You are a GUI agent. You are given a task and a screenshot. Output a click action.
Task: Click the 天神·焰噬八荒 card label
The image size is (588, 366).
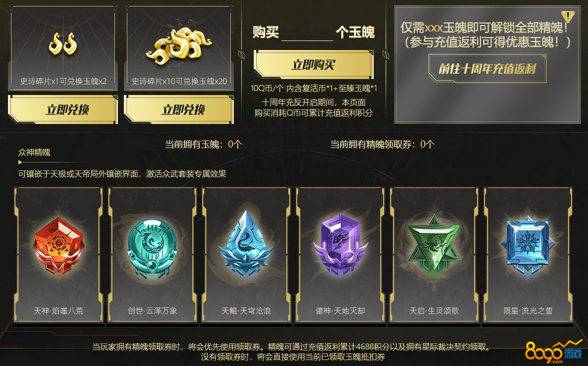pyautogui.click(x=58, y=310)
